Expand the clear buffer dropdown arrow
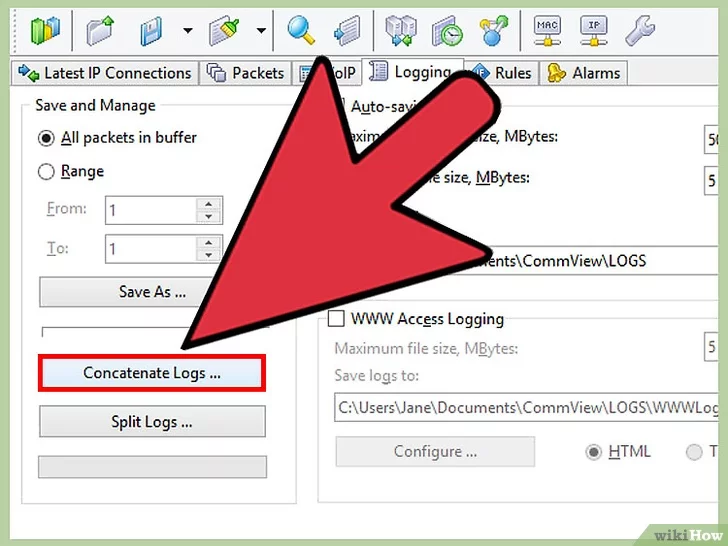The width and height of the screenshot is (728, 546). [x=261, y=31]
